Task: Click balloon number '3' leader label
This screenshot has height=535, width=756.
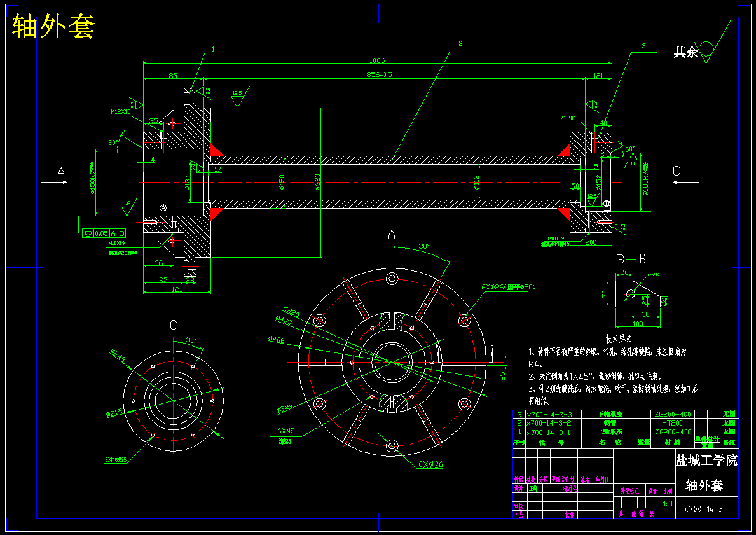Action: pyautogui.click(x=643, y=46)
